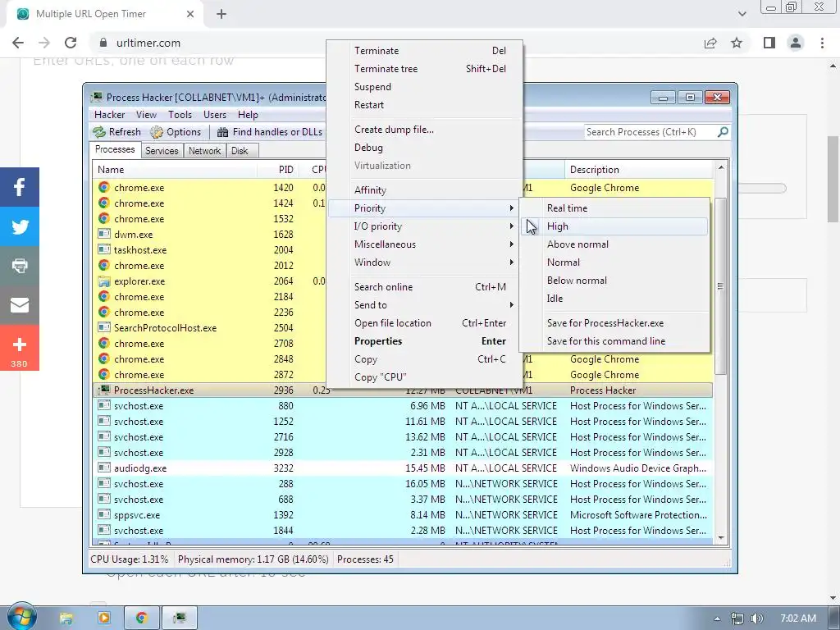Image resolution: width=840 pixels, height=630 pixels.
Task: Expand the Window submenu
Action: pyautogui.click(x=512, y=262)
